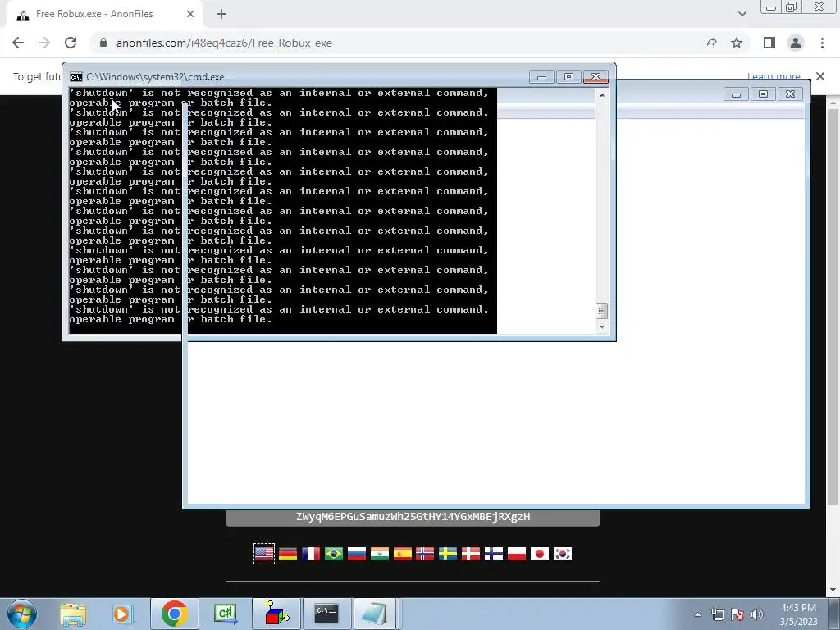The image size is (840, 630).
Task: Close the Free Robux.exe tab
Action: tap(190, 15)
